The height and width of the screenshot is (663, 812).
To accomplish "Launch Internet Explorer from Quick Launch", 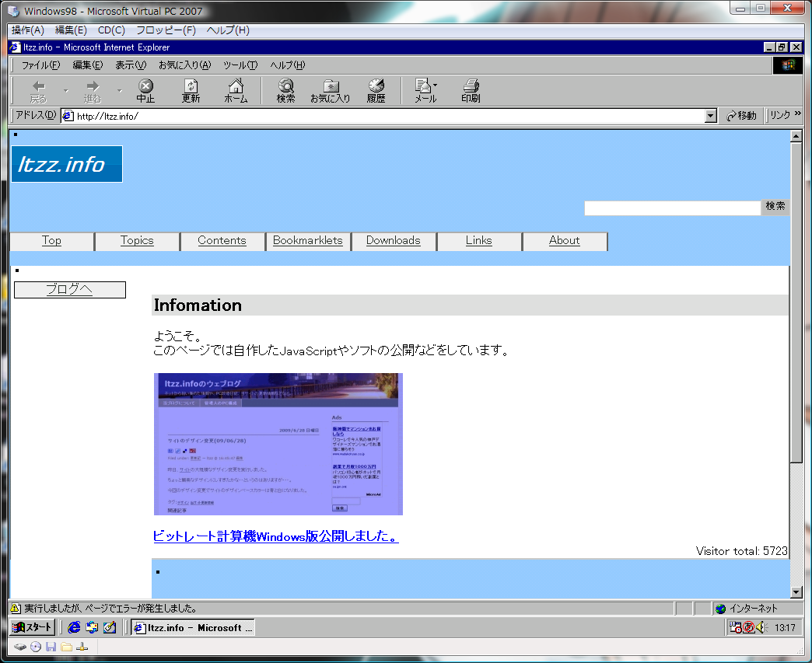I will coord(74,627).
